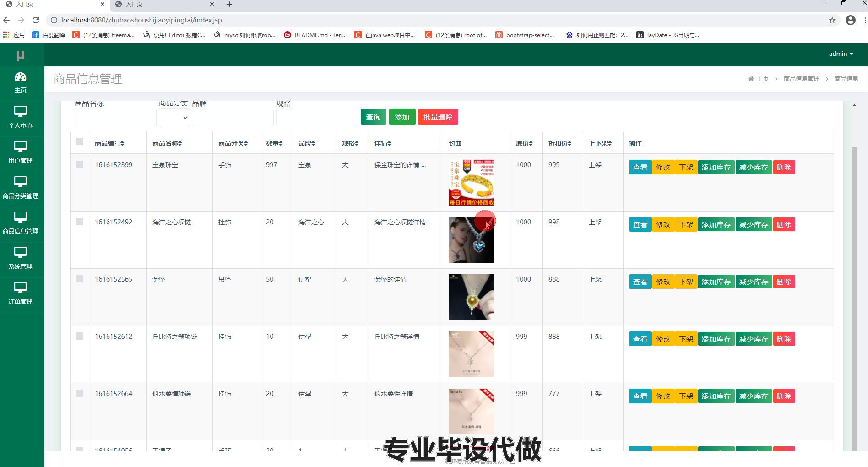
Task: Open the 主页 dashboard icon in sidebar
Action: pos(21,77)
